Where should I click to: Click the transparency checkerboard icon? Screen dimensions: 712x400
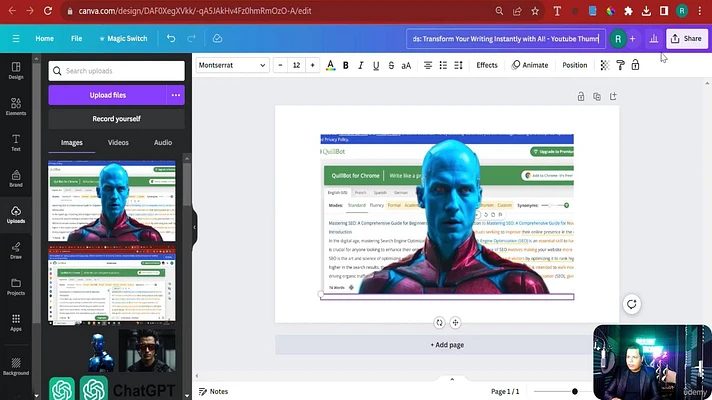pyautogui.click(x=604, y=65)
